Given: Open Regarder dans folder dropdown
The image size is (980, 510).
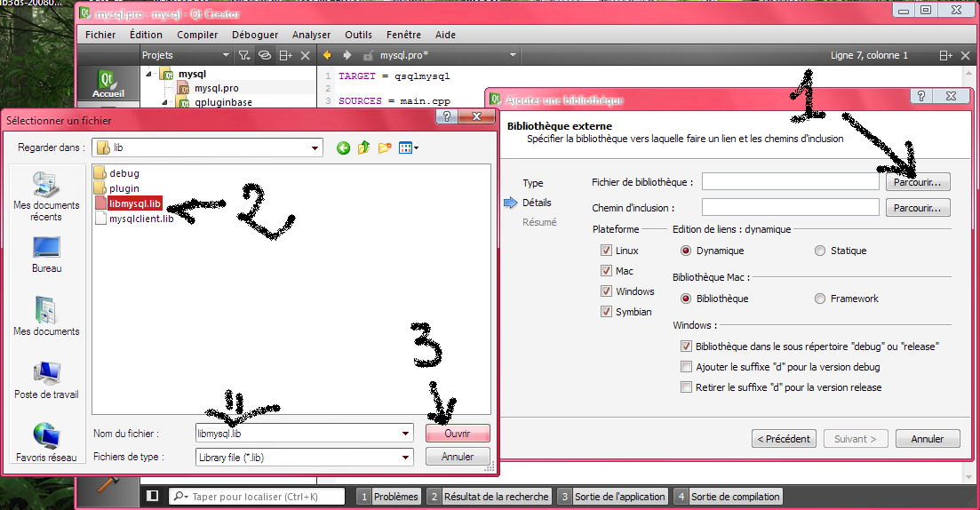Looking at the screenshot, I should [x=315, y=148].
